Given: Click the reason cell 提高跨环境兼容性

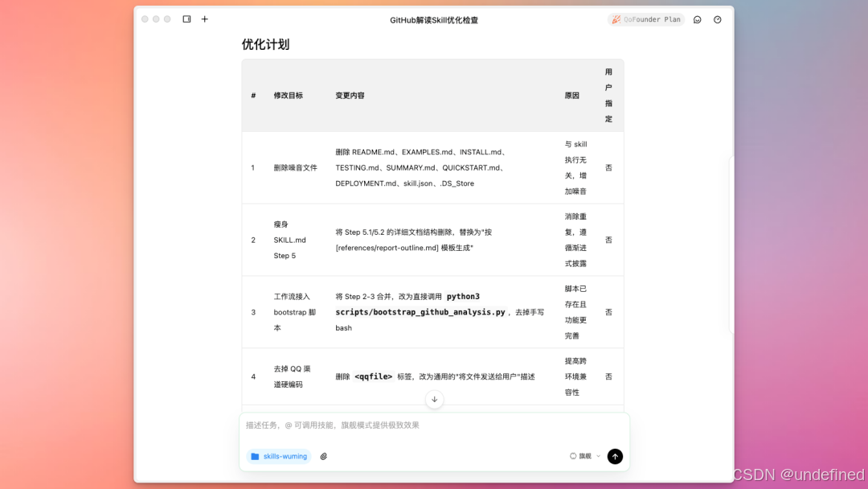Looking at the screenshot, I should point(575,376).
